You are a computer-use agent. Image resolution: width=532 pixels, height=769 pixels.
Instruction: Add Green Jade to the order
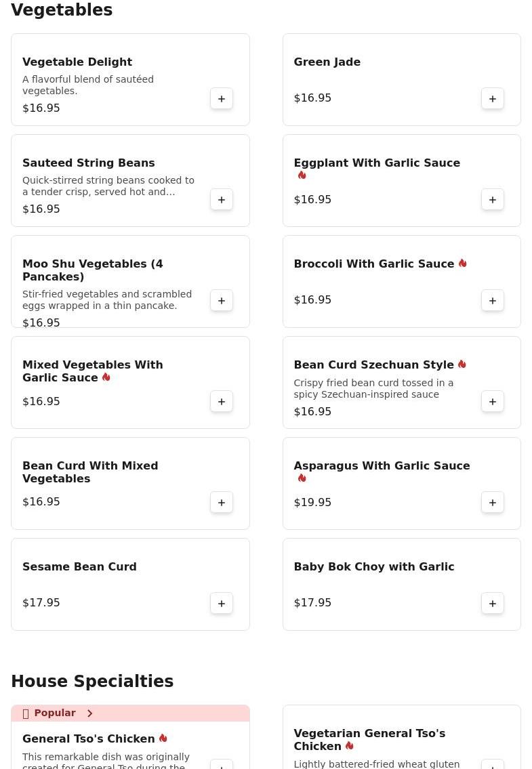pos(493,99)
